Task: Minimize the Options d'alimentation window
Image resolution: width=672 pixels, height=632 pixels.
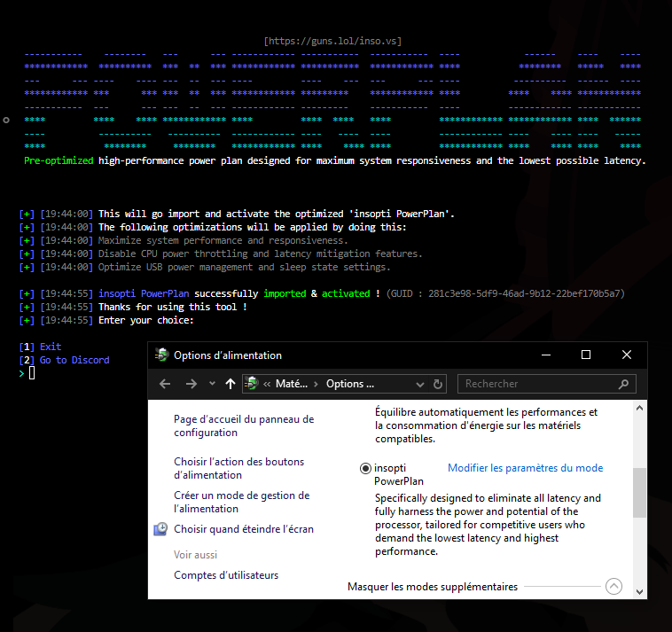Action: (546, 355)
